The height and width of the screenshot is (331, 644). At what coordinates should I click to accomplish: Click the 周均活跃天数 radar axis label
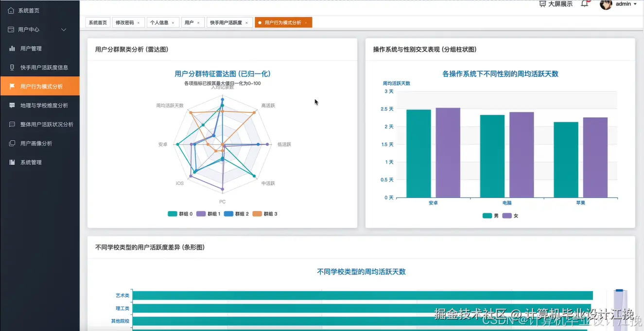[170, 106]
